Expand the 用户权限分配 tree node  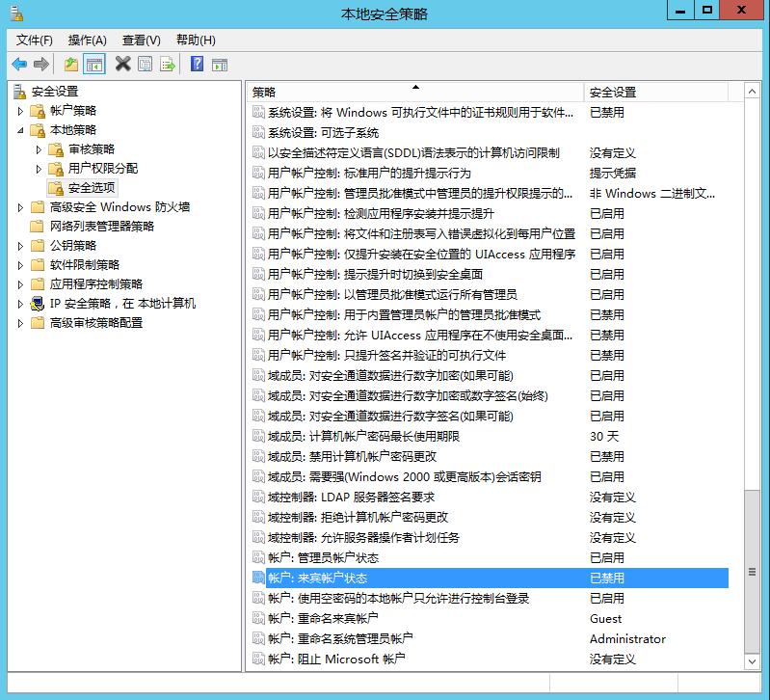(x=39, y=170)
